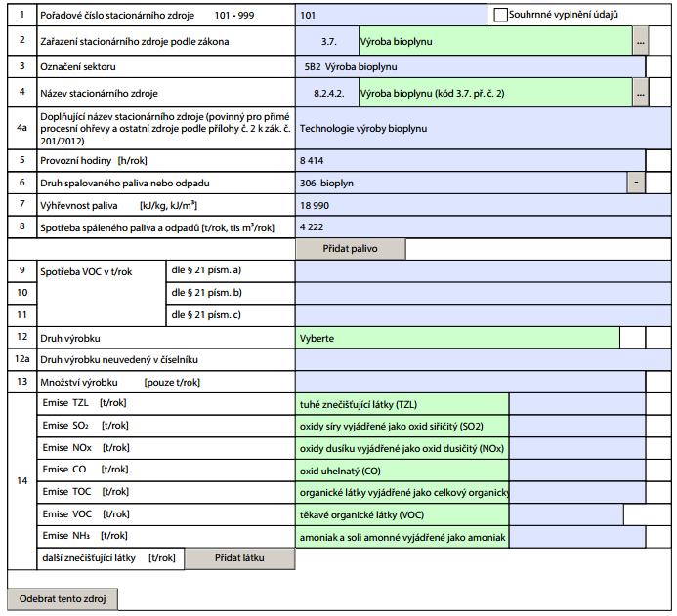Screen dimensions: 677x616
Task: Focus the VOC field dle § 21 písm. a)
Action: click(484, 270)
